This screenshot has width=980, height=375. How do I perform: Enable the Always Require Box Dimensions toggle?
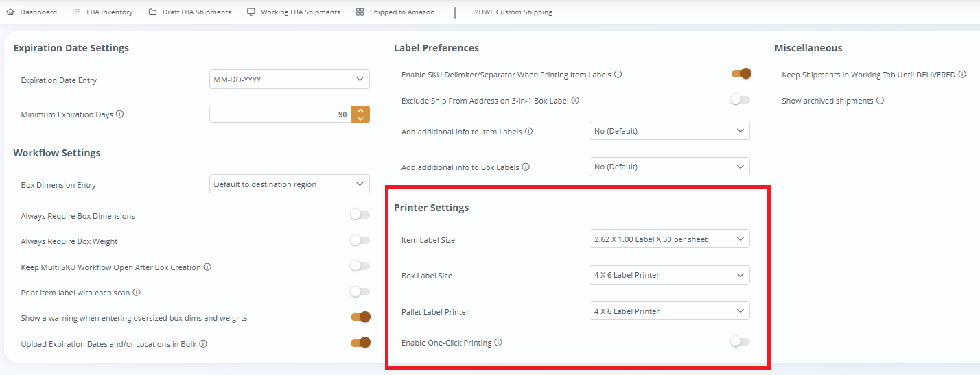pos(360,215)
